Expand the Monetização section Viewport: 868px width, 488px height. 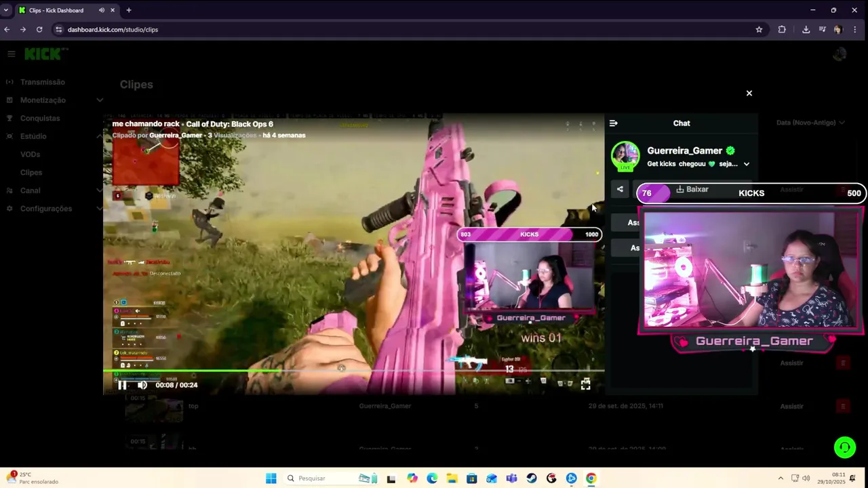point(100,100)
